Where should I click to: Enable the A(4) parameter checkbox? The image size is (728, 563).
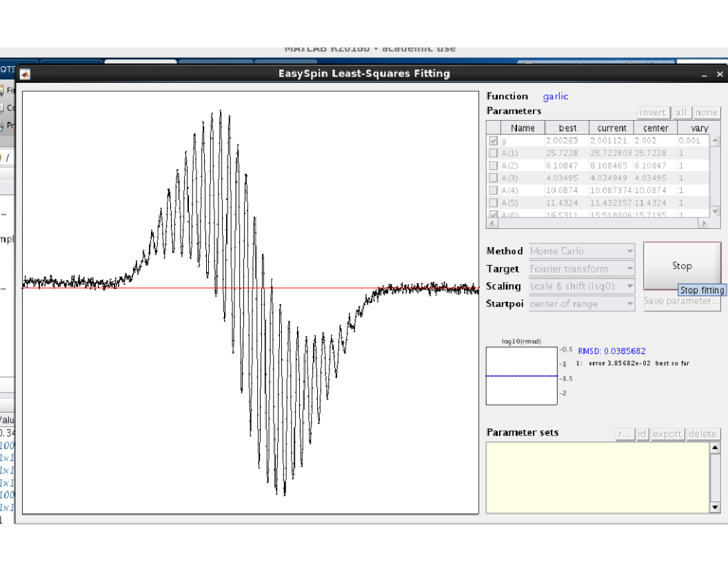[493, 190]
